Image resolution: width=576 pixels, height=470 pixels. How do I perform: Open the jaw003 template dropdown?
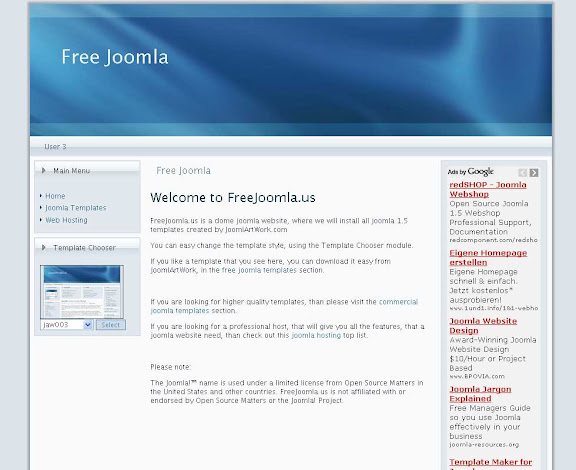(x=66, y=325)
